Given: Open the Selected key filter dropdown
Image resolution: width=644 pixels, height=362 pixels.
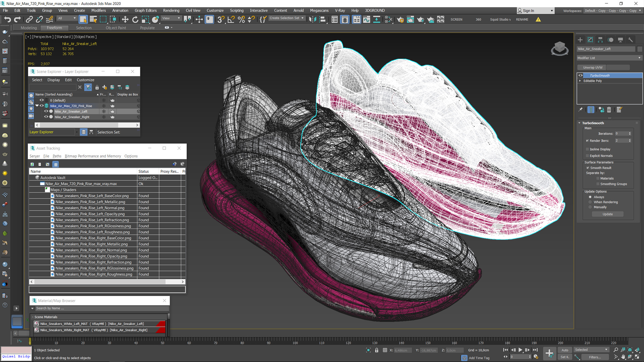Looking at the screenshot, I should (x=591, y=350).
